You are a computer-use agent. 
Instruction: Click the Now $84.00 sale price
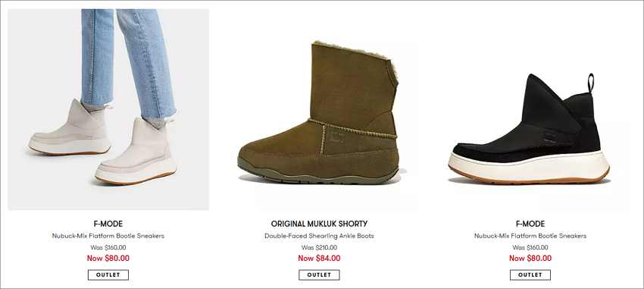coord(319,258)
